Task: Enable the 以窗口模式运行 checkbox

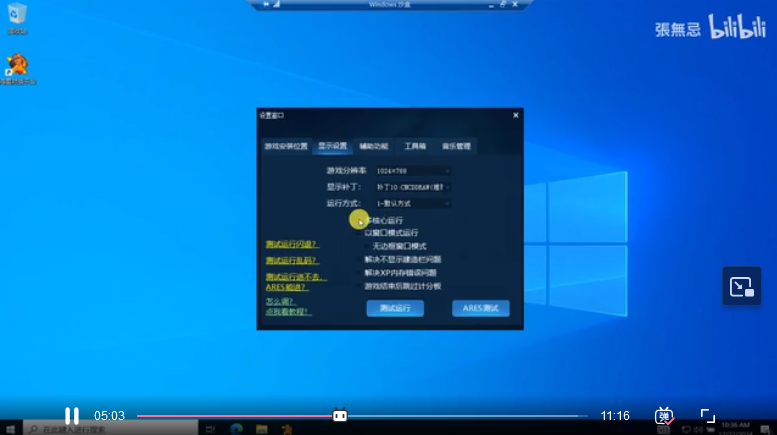Action: [x=361, y=233]
